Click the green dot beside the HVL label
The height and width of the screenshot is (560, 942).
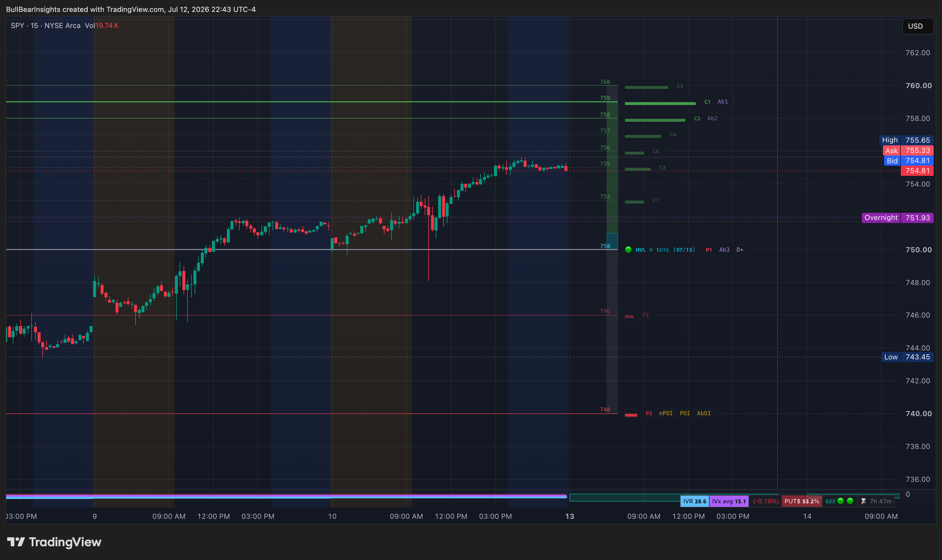point(628,250)
